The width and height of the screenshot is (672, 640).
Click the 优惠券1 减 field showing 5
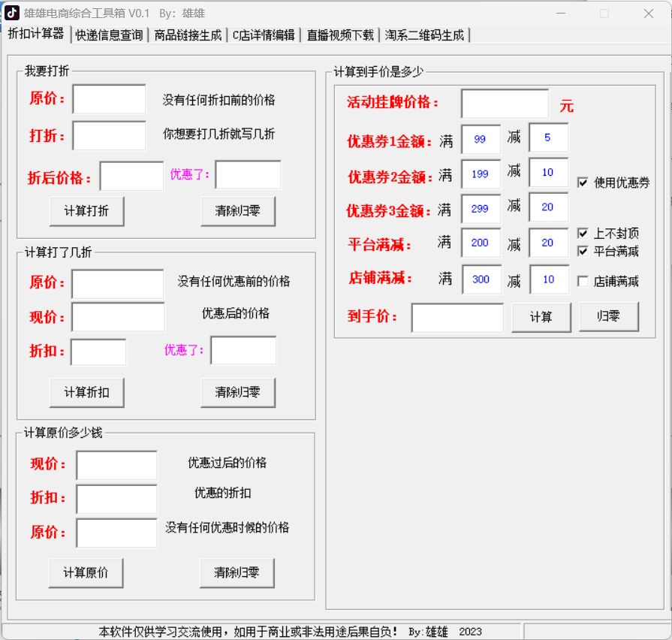[549, 137]
